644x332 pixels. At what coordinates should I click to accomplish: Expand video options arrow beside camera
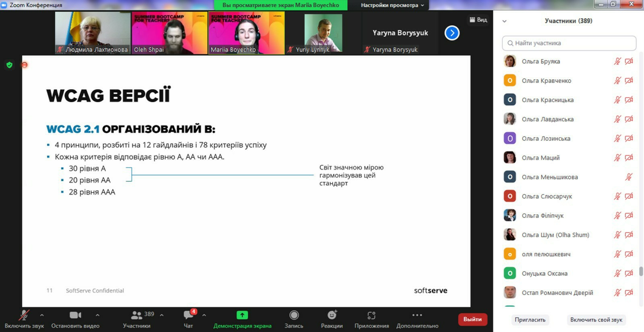[x=97, y=315]
